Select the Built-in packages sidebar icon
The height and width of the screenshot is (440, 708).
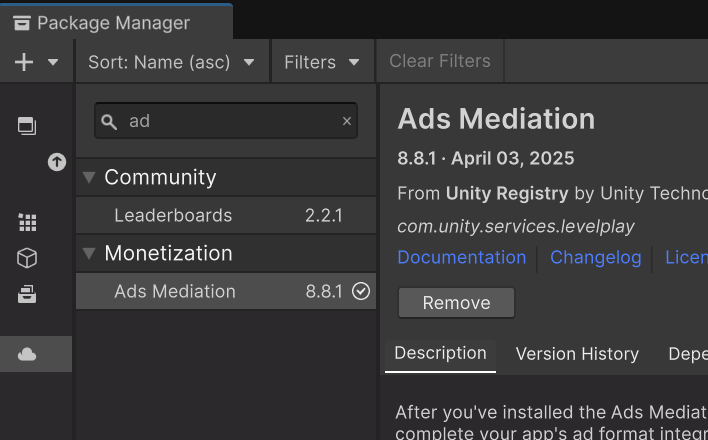click(27, 294)
